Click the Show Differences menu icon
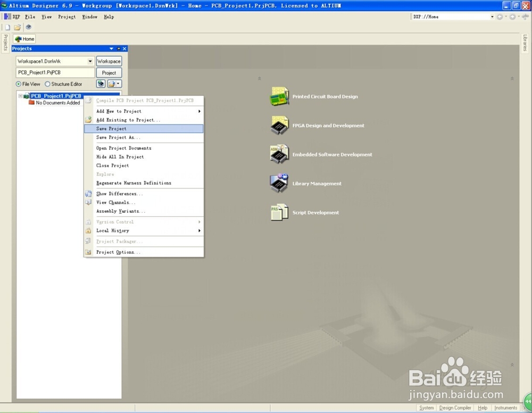Viewport: 532px width, 413px height. click(88, 194)
